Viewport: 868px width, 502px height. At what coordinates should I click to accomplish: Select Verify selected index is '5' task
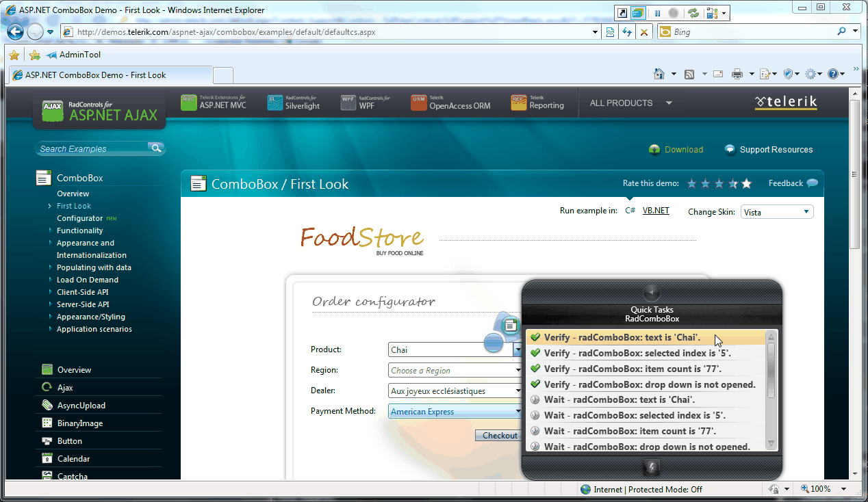[x=646, y=353]
